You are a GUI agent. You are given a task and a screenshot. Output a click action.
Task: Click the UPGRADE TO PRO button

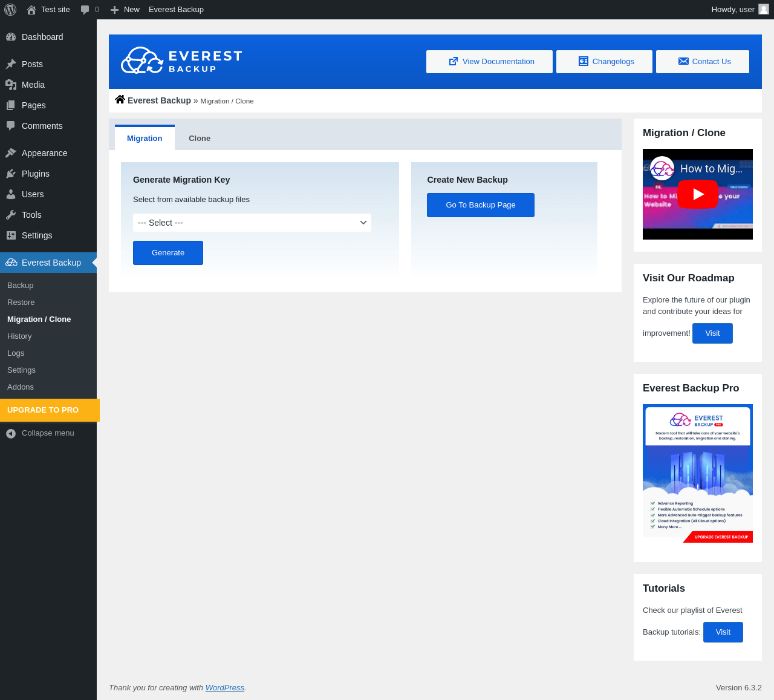50,410
